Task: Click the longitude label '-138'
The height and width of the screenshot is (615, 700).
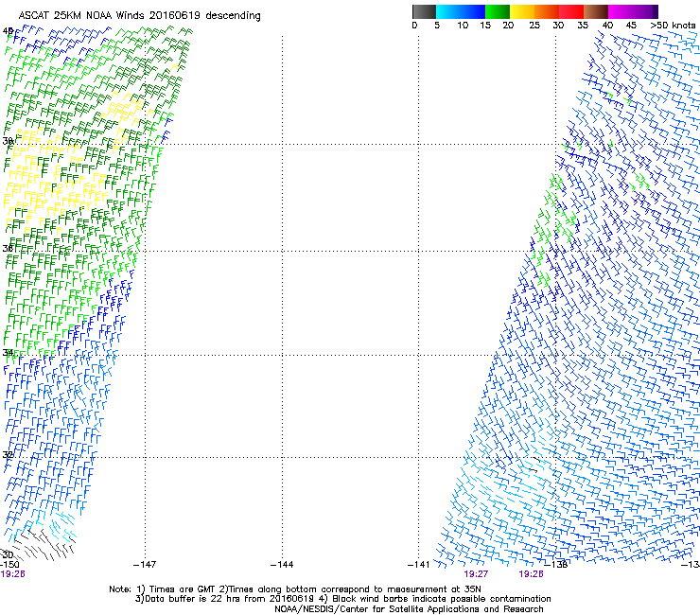Action: (x=556, y=565)
